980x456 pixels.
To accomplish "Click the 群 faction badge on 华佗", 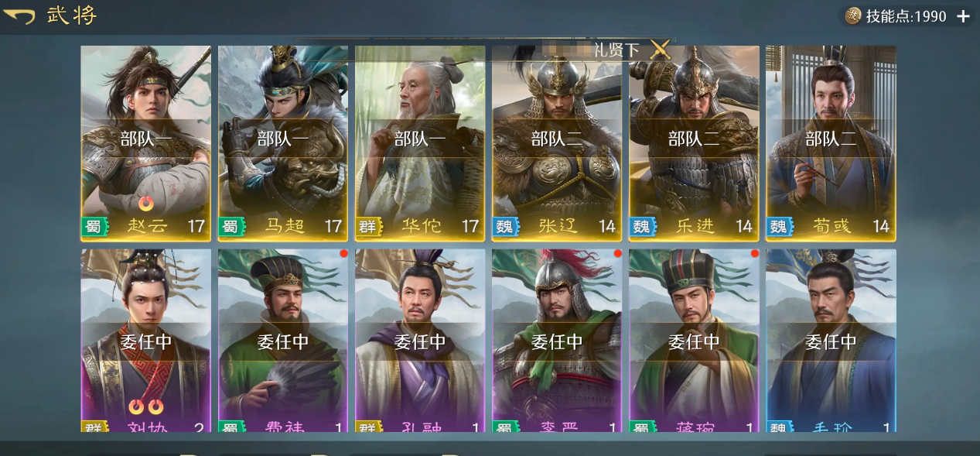I will 367,226.
